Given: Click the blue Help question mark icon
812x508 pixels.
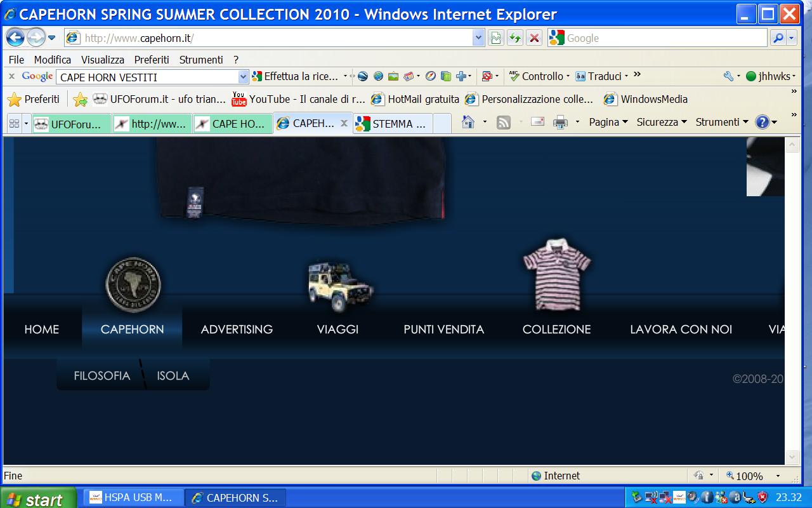Looking at the screenshot, I should [x=763, y=122].
